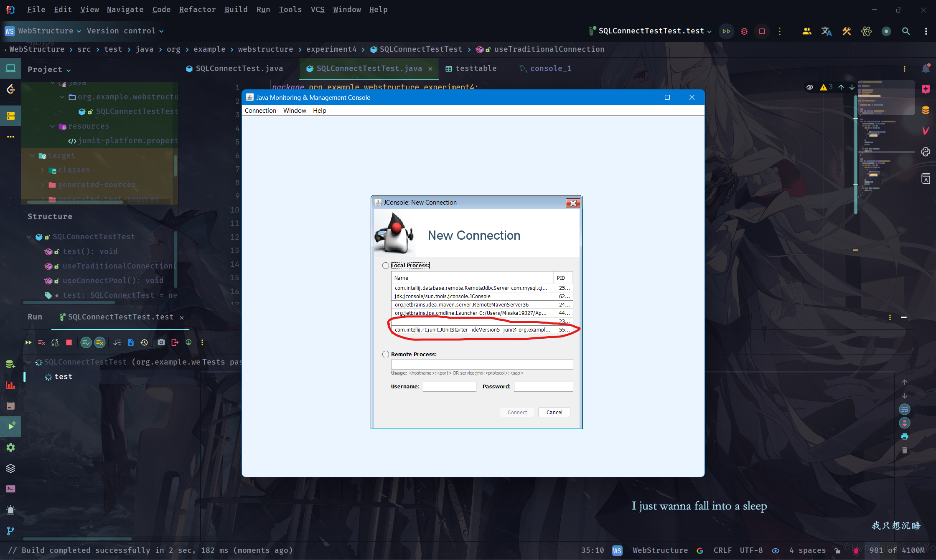Switch to console_1 editor tab
936x560 pixels.
(x=545, y=68)
